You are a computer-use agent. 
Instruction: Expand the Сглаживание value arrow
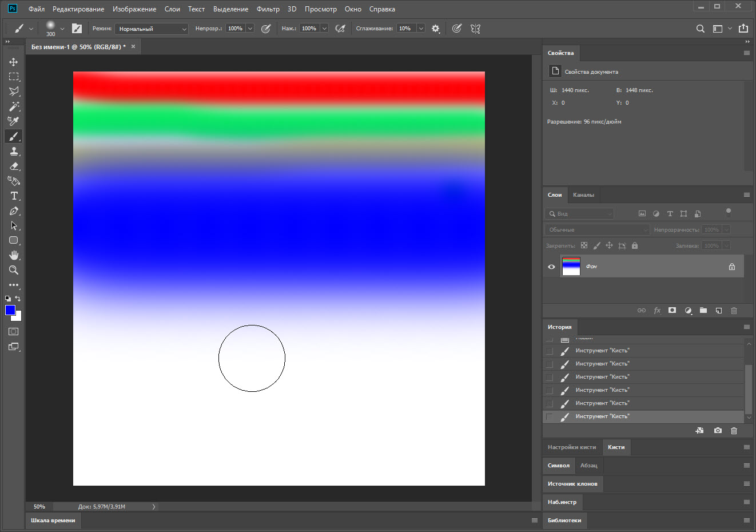[421, 29]
